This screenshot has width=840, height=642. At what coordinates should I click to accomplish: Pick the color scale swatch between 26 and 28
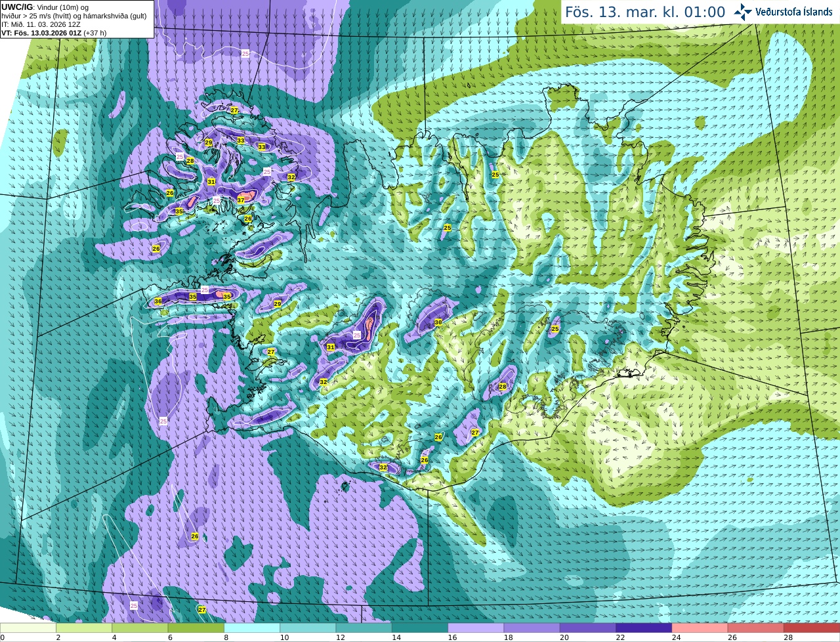(x=756, y=628)
